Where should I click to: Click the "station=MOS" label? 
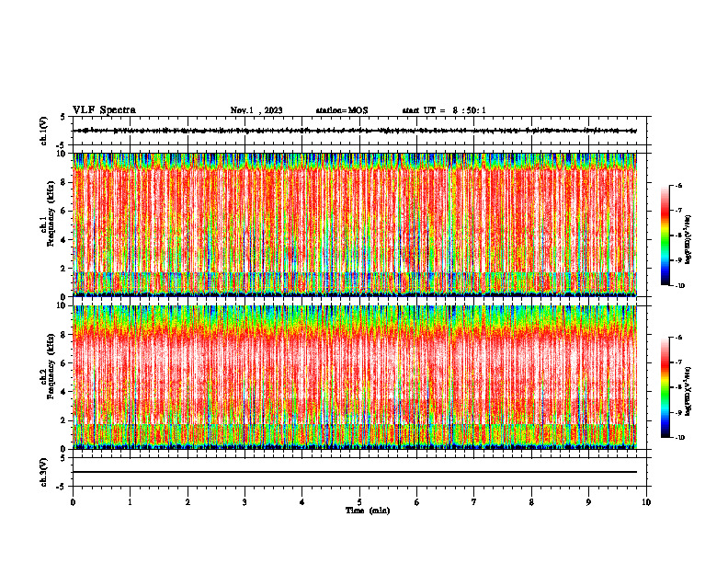point(342,110)
